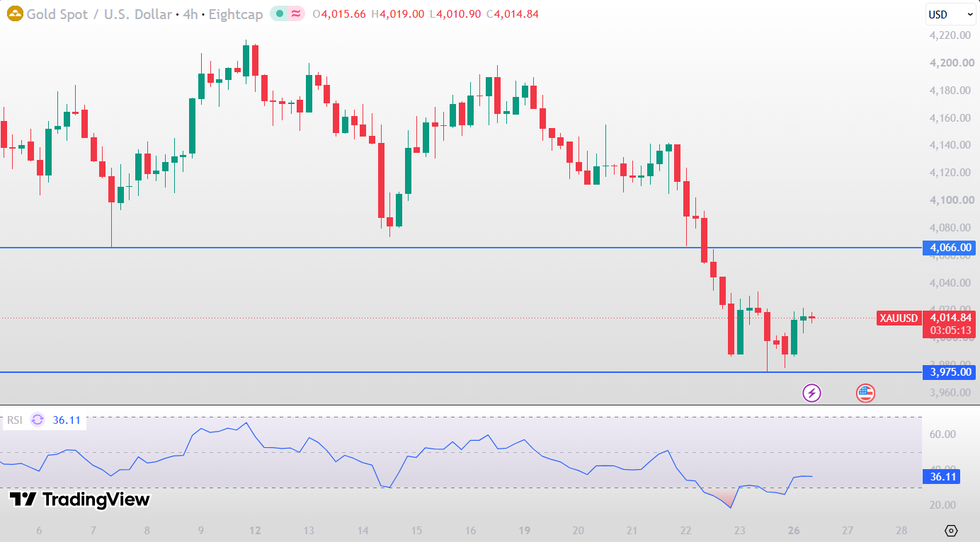The width and height of the screenshot is (980, 542).
Task: Click the Gold Spot symbol logo icon
Action: pyautogui.click(x=15, y=14)
